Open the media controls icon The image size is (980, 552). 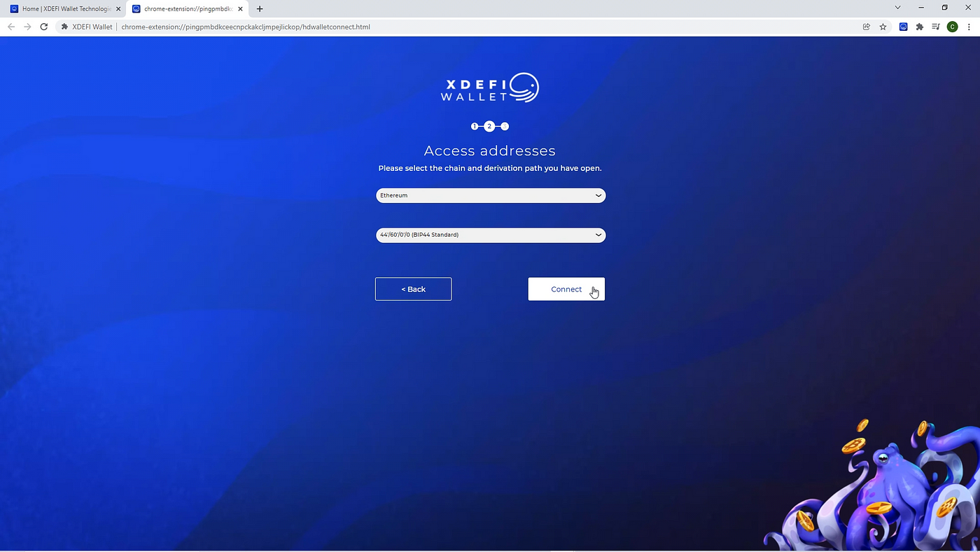tap(936, 27)
